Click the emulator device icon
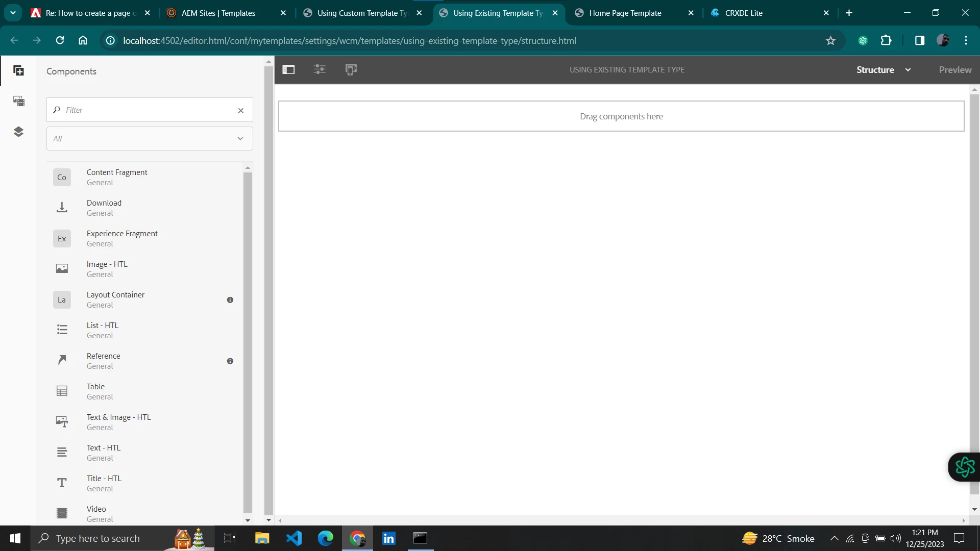980x551 pixels. coord(351,70)
